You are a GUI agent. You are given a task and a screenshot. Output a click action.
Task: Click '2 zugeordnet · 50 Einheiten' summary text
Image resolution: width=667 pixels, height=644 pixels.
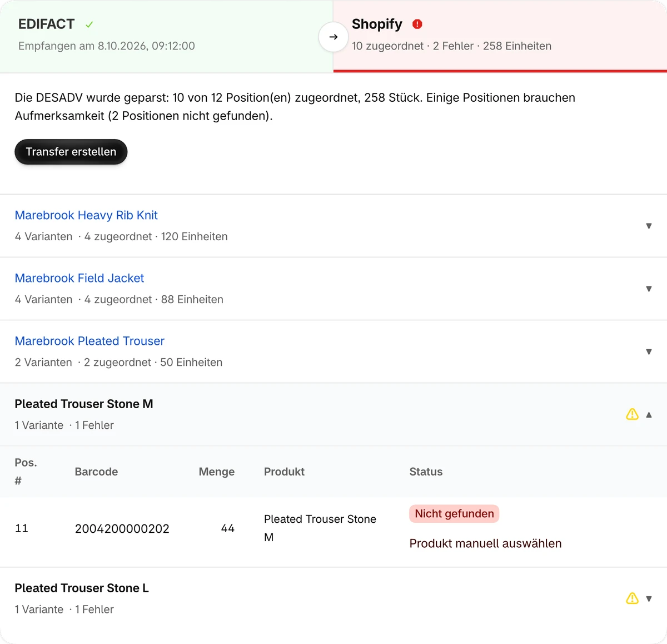click(x=153, y=362)
